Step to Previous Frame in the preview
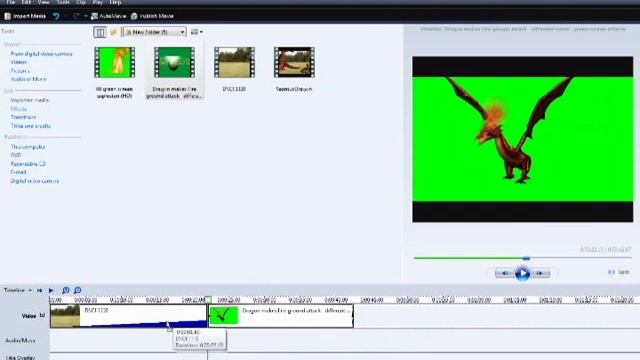This screenshot has width=640, height=360. (504, 273)
